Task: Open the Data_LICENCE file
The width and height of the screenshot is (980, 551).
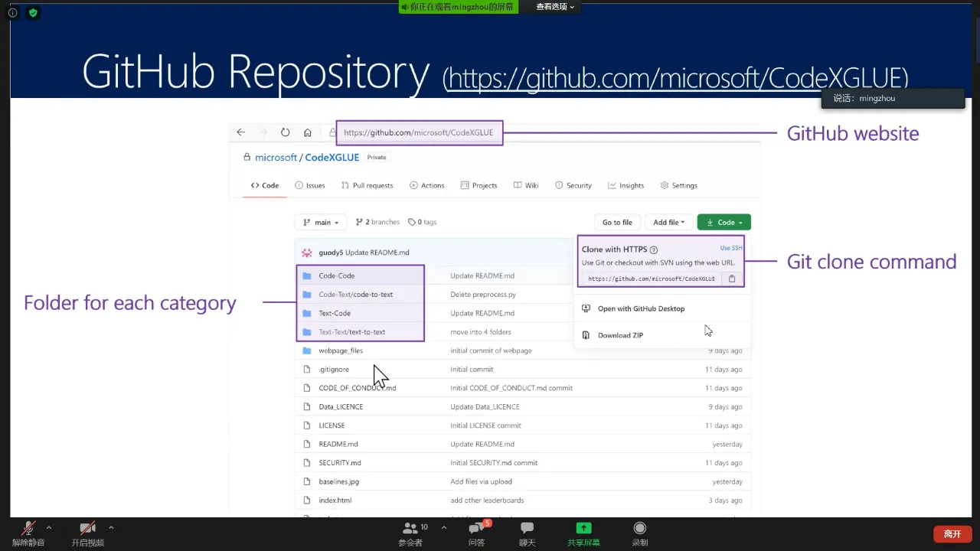Action: (341, 406)
